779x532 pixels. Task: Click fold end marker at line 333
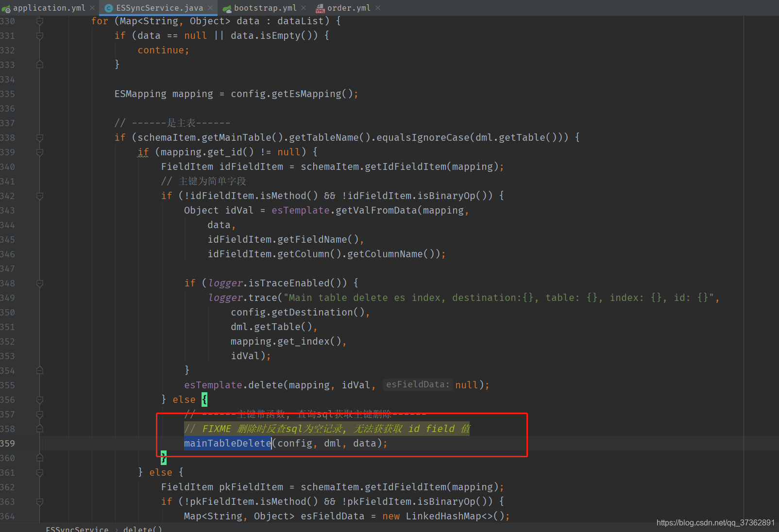pos(40,65)
